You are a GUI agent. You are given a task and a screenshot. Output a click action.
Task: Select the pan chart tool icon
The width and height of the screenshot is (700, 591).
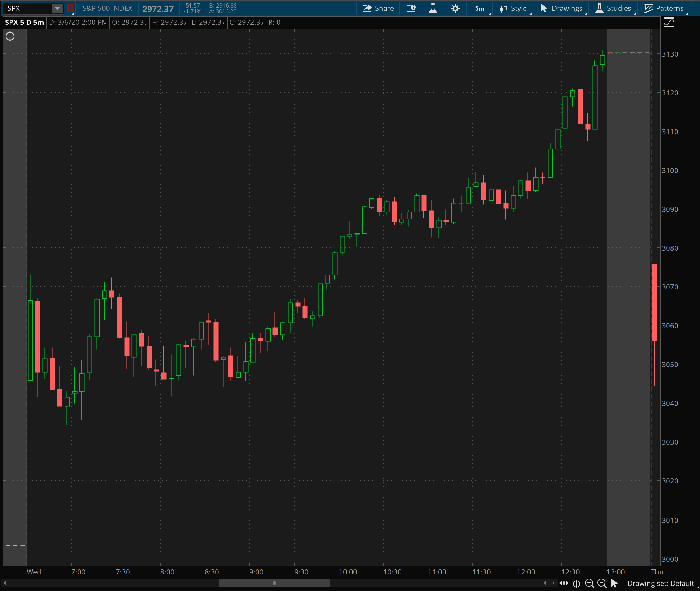pyautogui.click(x=564, y=583)
